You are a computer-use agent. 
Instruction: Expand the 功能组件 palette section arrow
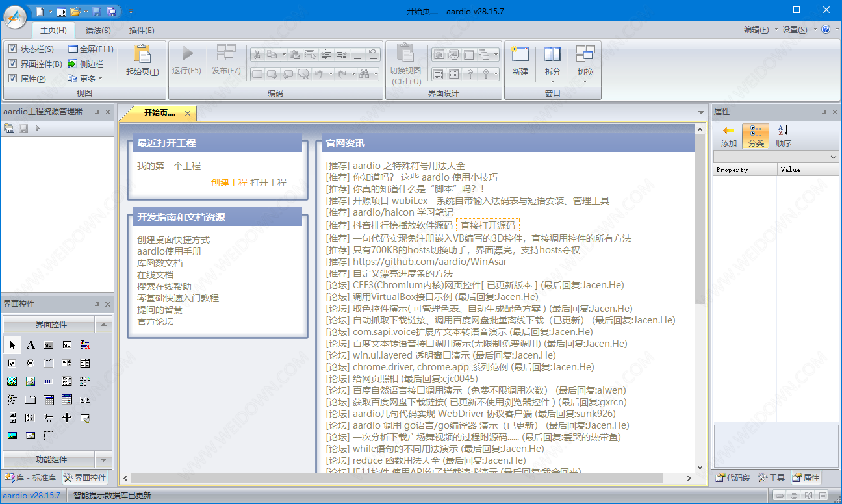coord(103,459)
